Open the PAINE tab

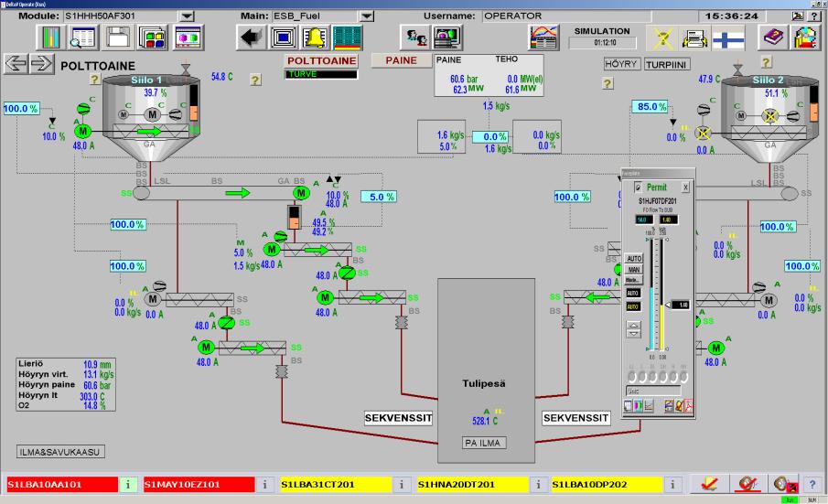pos(402,60)
